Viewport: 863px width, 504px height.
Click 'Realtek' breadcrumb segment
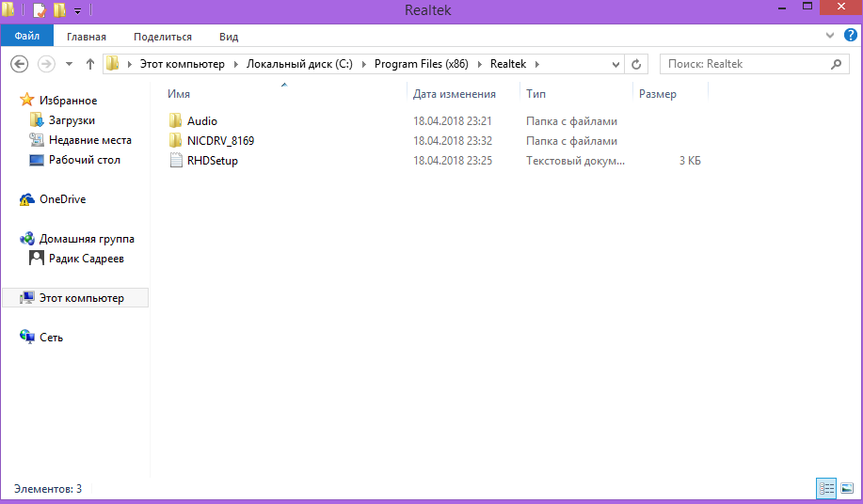click(x=508, y=64)
